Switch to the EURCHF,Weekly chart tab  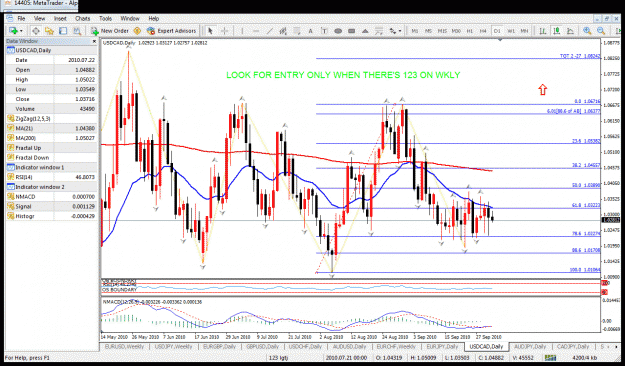pyautogui.click(x=396, y=346)
